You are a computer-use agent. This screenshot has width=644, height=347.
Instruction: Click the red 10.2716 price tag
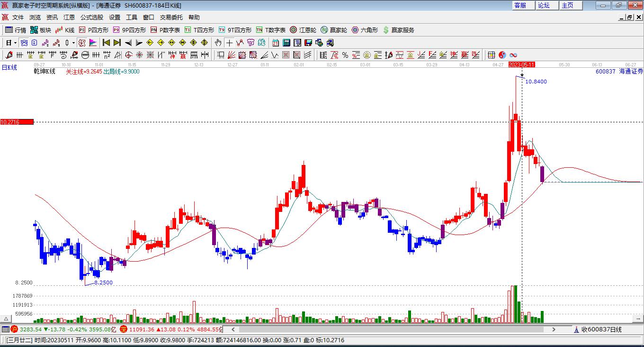pyautogui.click(x=17, y=122)
